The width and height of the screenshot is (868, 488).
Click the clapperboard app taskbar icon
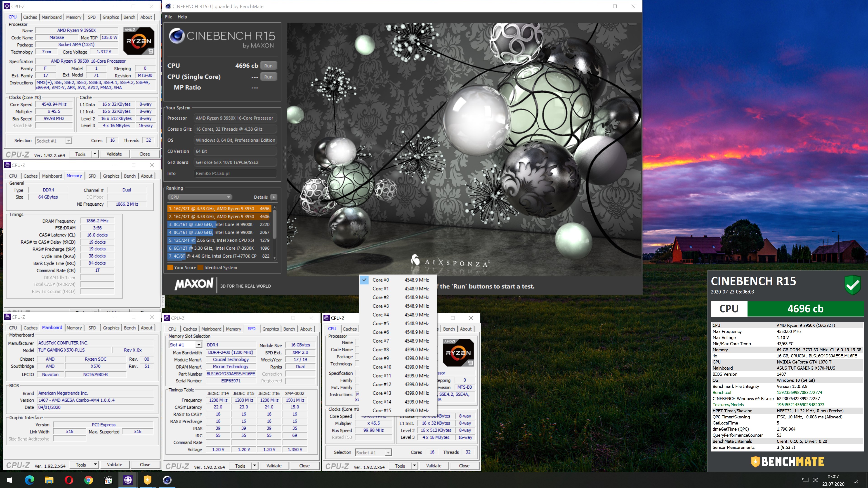click(108, 480)
